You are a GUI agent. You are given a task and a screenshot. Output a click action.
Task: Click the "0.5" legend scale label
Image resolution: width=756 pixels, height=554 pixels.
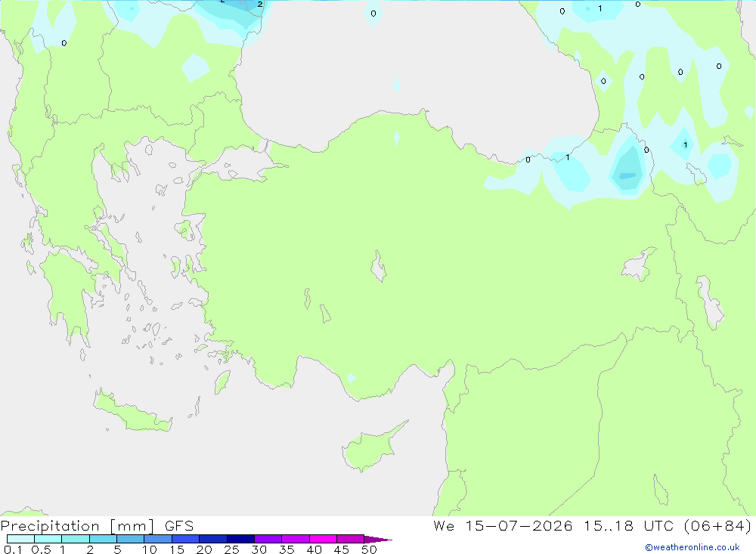click(41, 549)
